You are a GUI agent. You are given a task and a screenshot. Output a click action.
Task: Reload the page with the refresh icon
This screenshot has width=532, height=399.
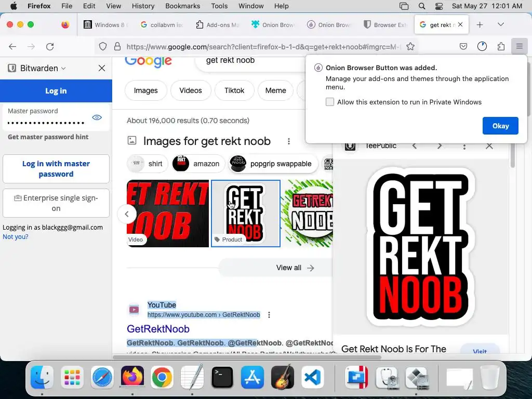50,46
